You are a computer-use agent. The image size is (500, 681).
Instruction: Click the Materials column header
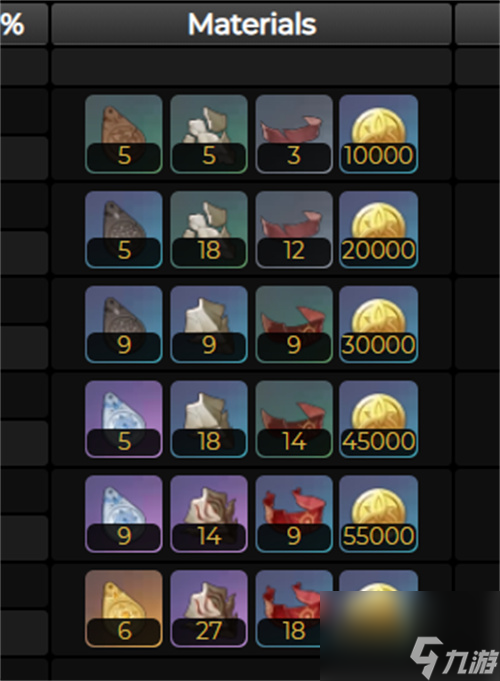(252, 24)
